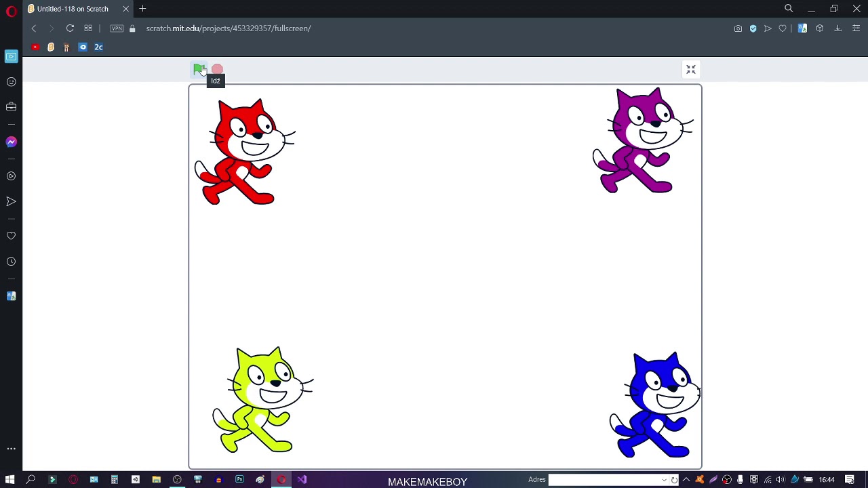Open the Windows Start menu

(x=10, y=479)
